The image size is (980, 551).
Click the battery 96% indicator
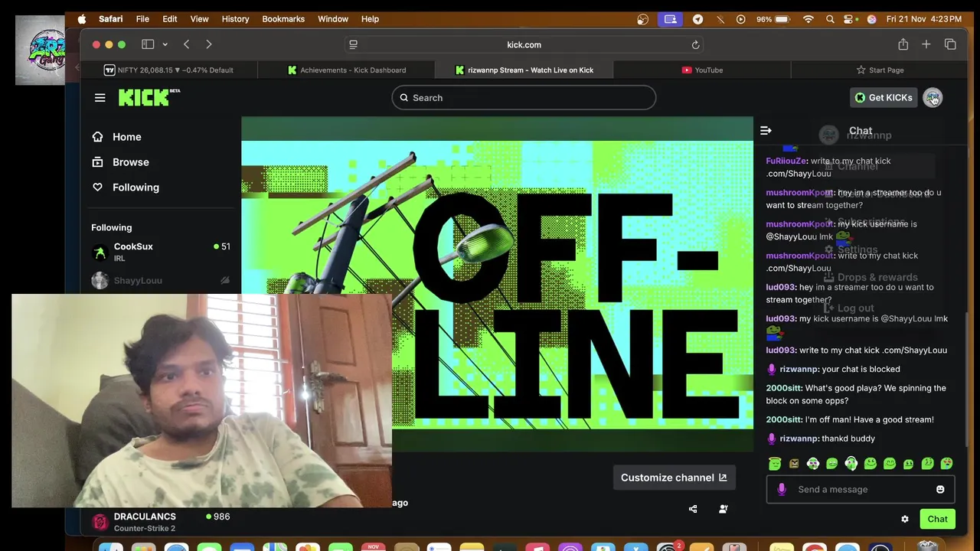click(x=773, y=19)
